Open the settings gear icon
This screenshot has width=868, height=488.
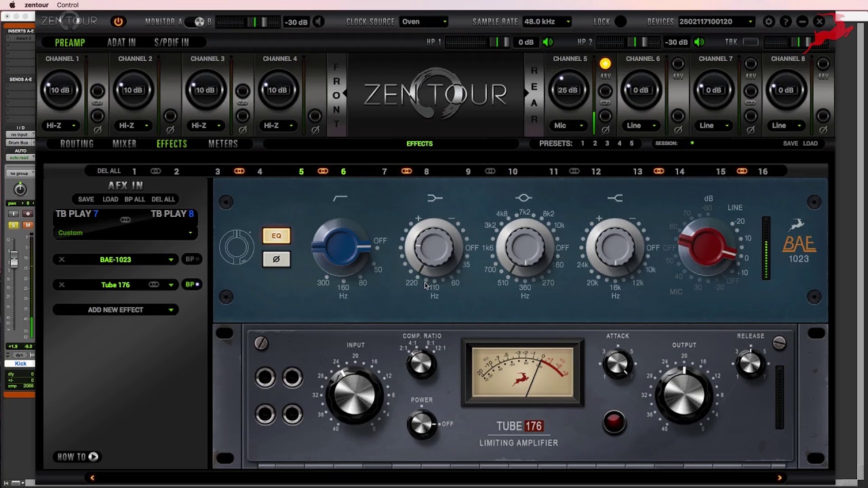point(768,22)
